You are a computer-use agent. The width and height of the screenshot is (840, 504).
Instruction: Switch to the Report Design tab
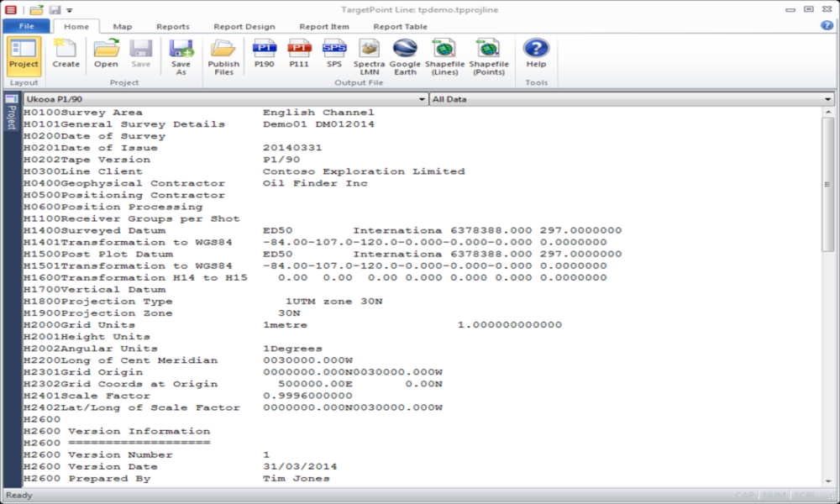pyautogui.click(x=244, y=27)
